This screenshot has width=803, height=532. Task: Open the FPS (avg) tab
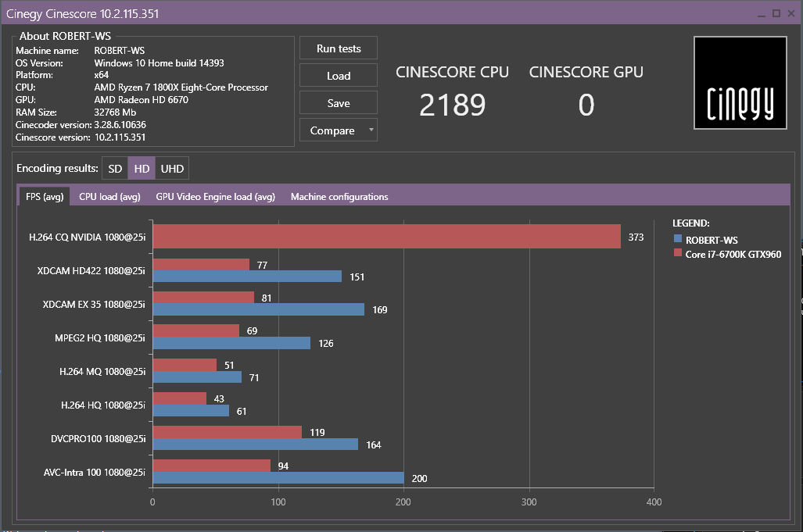[x=45, y=196]
